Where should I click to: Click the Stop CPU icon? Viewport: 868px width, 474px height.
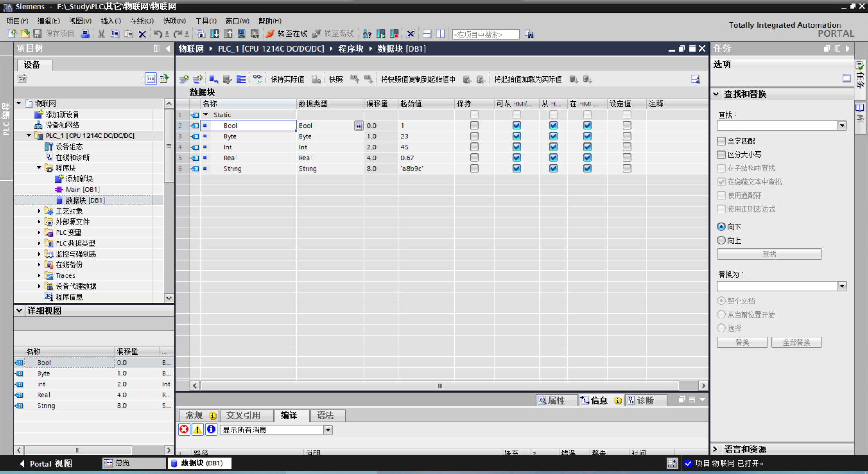(394, 34)
